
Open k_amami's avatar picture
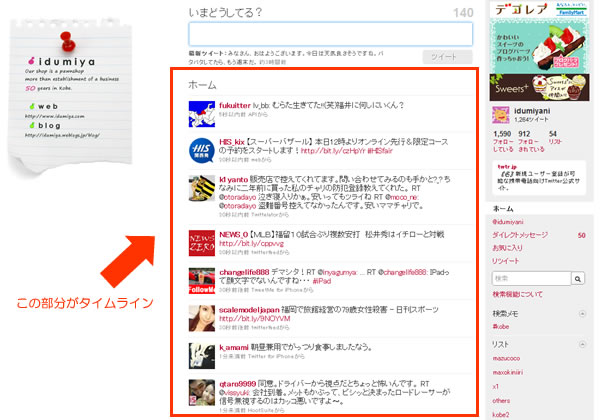pos(202,356)
